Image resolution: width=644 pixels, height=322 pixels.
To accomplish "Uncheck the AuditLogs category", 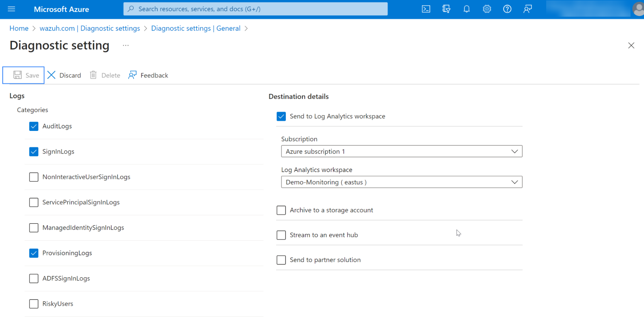I will [34, 126].
